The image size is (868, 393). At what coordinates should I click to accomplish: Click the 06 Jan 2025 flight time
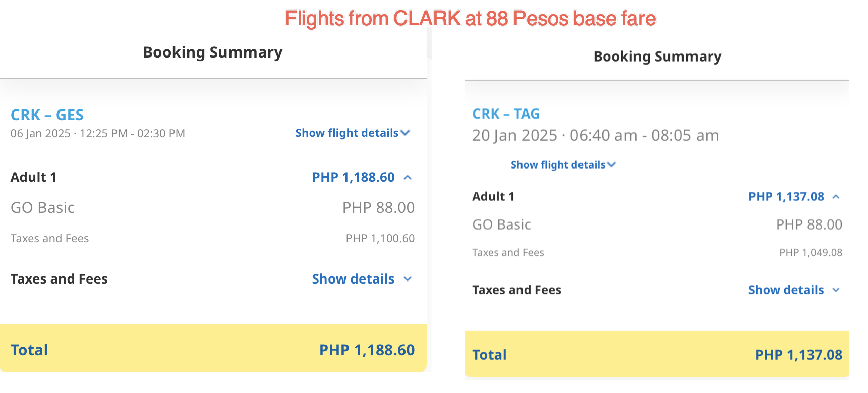(x=97, y=134)
